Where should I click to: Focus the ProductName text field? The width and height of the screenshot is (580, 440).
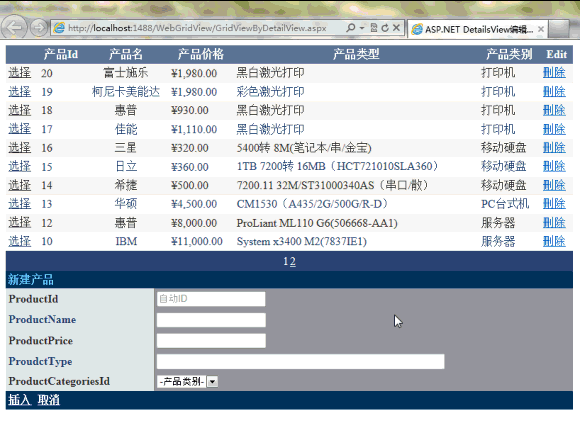[211, 320]
